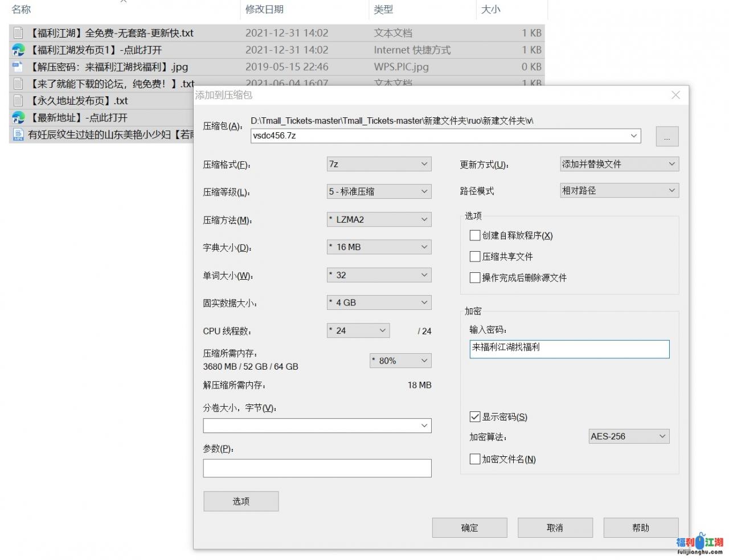Sort files by the 修改日期 column header

pyautogui.click(x=264, y=10)
